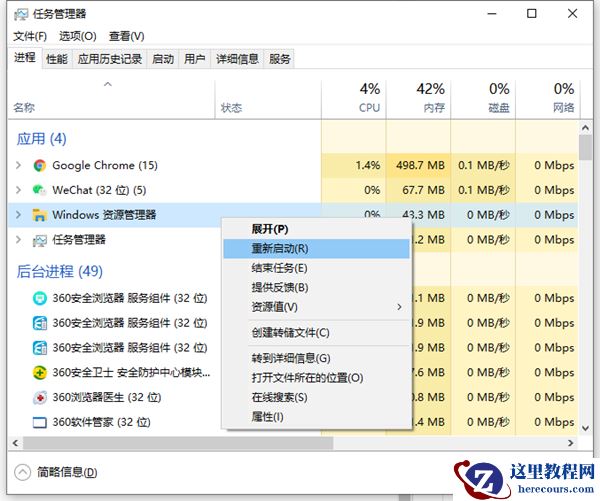
Task: Click the Windows 资源管理器 folder icon
Action: pyautogui.click(x=40, y=215)
